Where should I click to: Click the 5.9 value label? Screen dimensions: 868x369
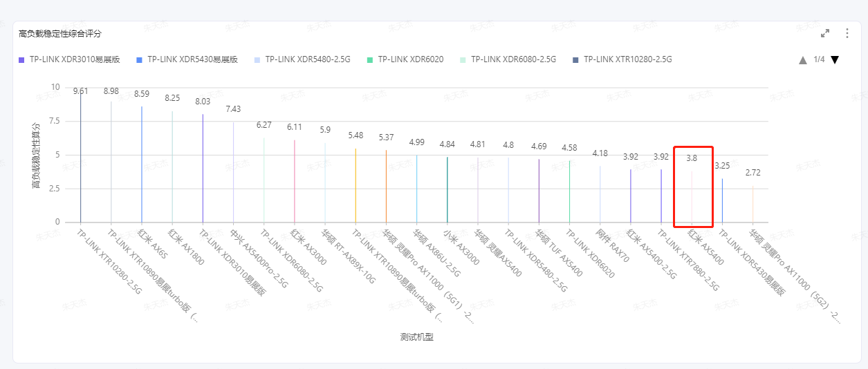pyautogui.click(x=325, y=130)
